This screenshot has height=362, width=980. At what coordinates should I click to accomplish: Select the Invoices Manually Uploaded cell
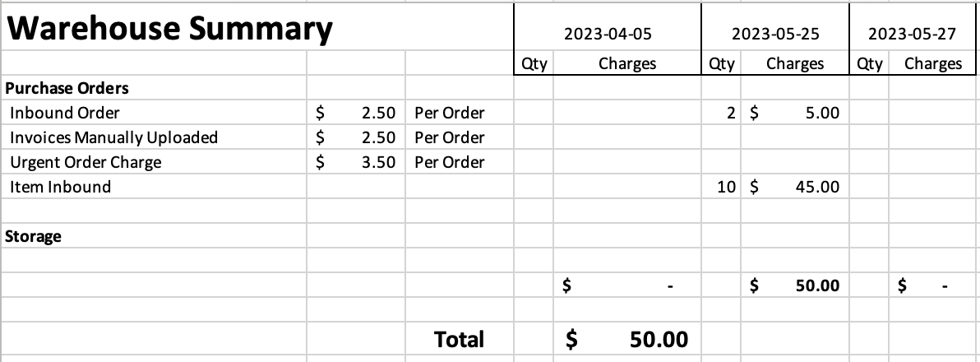113,137
